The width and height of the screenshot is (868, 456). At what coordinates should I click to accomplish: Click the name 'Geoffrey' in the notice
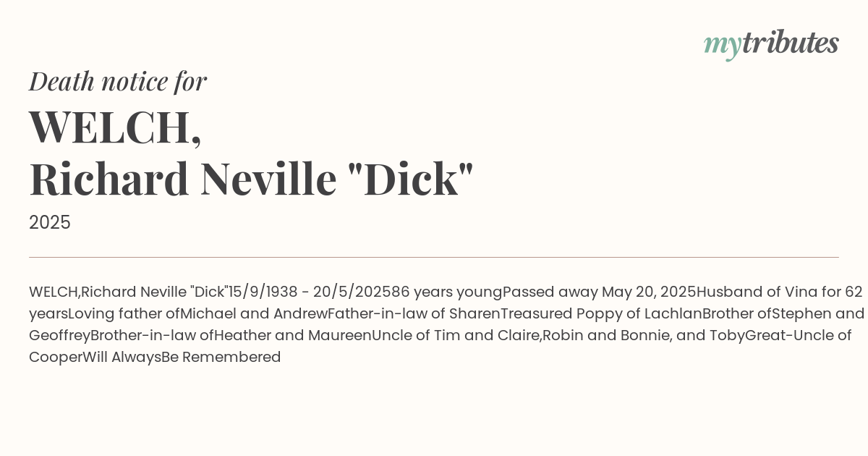[x=59, y=336]
